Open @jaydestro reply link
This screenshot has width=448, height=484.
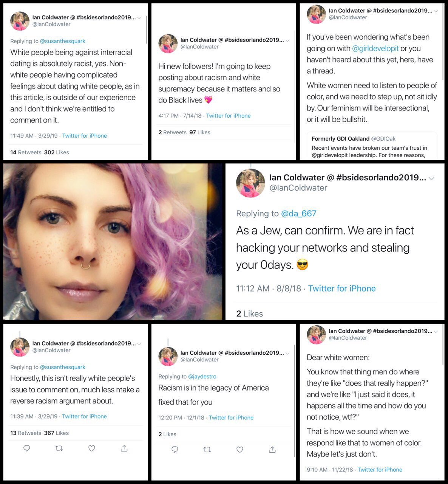tap(202, 377)
